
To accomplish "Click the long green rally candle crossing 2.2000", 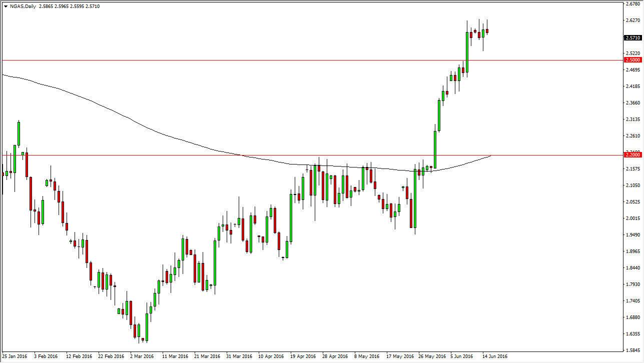I will tap(435, 150).
